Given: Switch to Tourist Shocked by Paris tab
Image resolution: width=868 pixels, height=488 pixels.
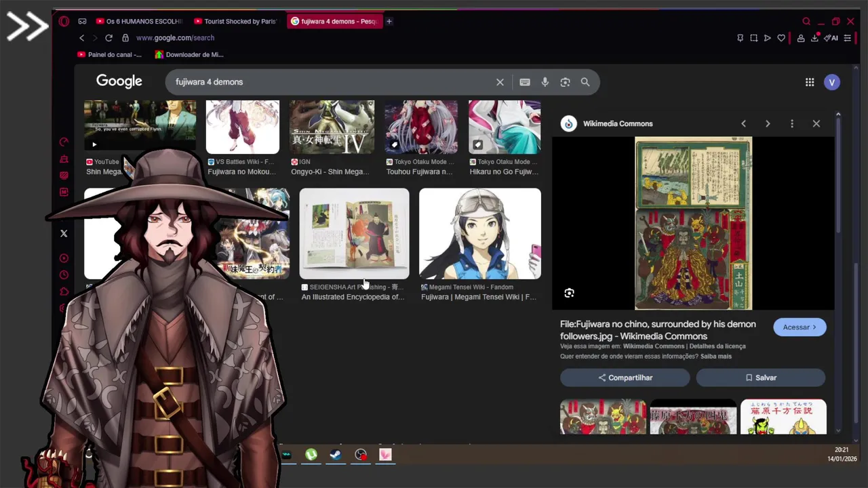Looking at the screenshot, I should pyautogui.click(x=235, y=21).
